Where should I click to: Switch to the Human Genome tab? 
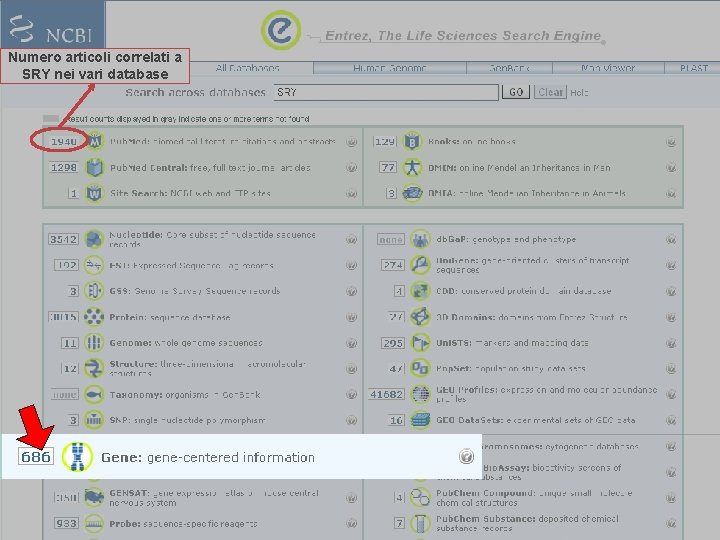pyautogui.click(x=390, y=68)
